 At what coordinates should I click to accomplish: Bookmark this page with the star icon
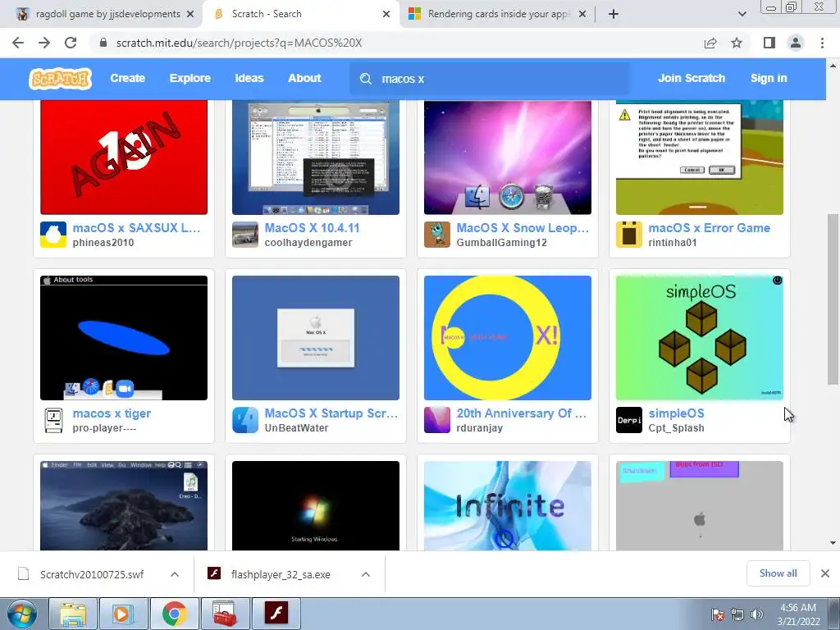tap(737, 43)
